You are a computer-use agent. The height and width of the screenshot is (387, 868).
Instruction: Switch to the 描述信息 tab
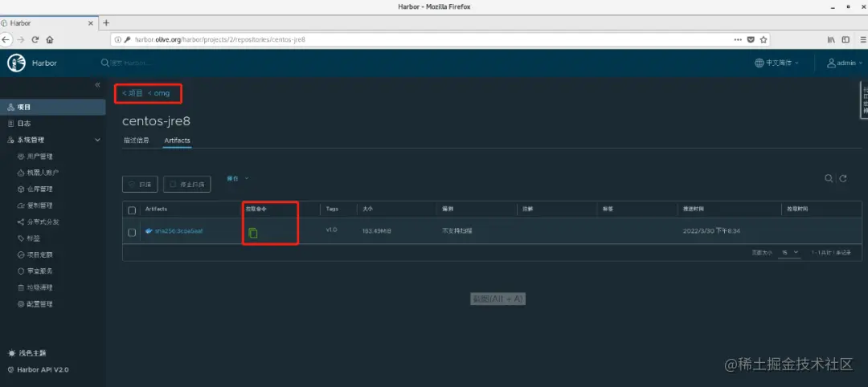pos(136,141)
